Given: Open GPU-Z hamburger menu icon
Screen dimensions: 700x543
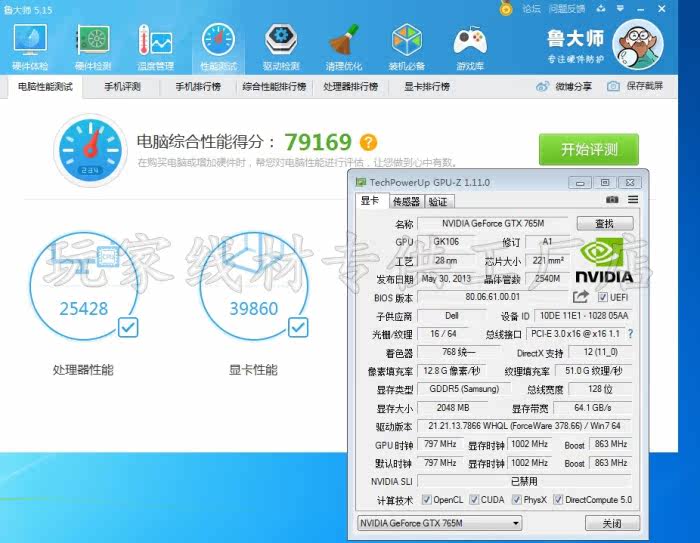Looking at the screenshot, I should (x=633, y=199).
